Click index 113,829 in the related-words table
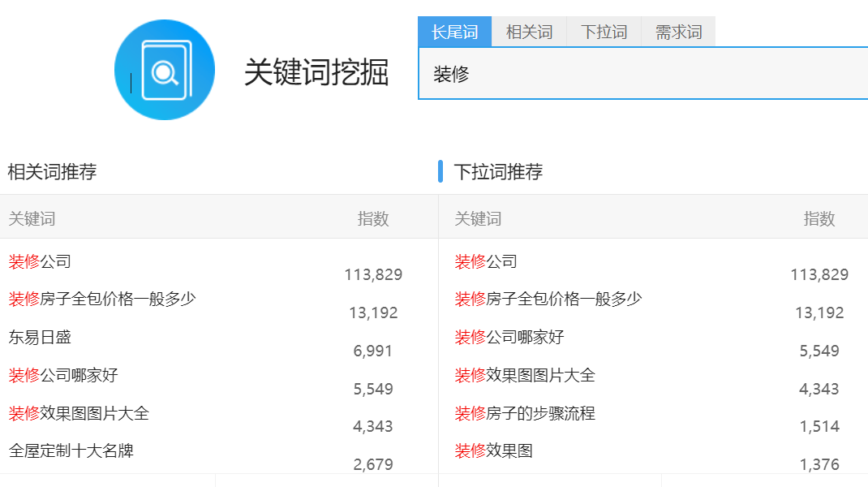 (374, 275)
